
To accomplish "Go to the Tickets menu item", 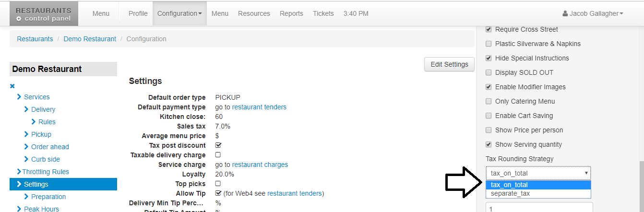I will click(323, 13).
